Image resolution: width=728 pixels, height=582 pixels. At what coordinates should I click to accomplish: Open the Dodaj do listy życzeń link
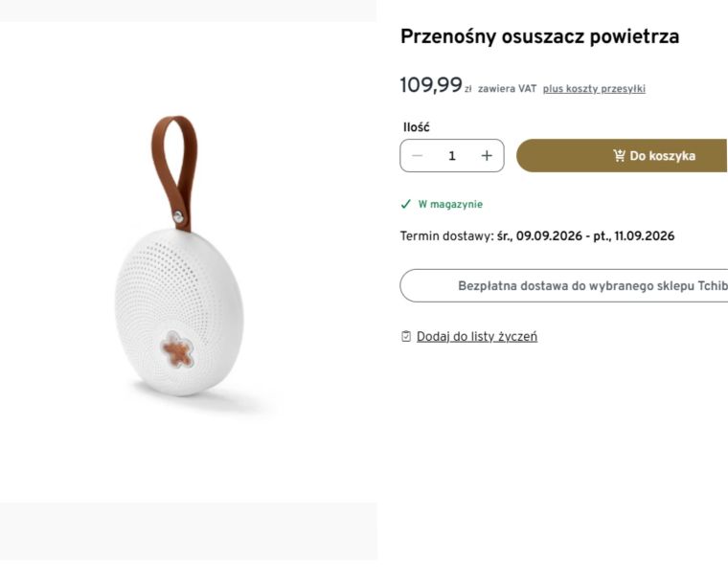[477, 337]
